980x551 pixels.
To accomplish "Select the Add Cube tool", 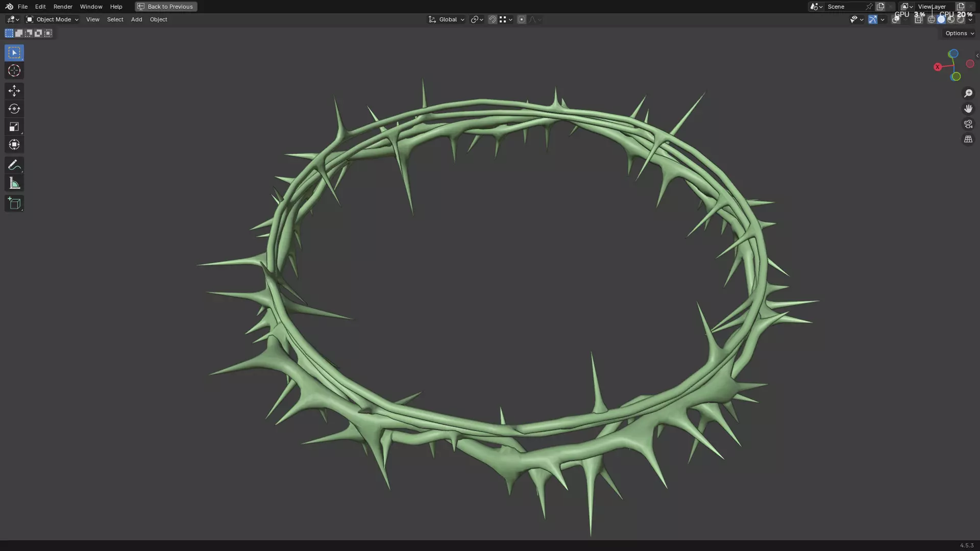I will [x=14, y=203].
